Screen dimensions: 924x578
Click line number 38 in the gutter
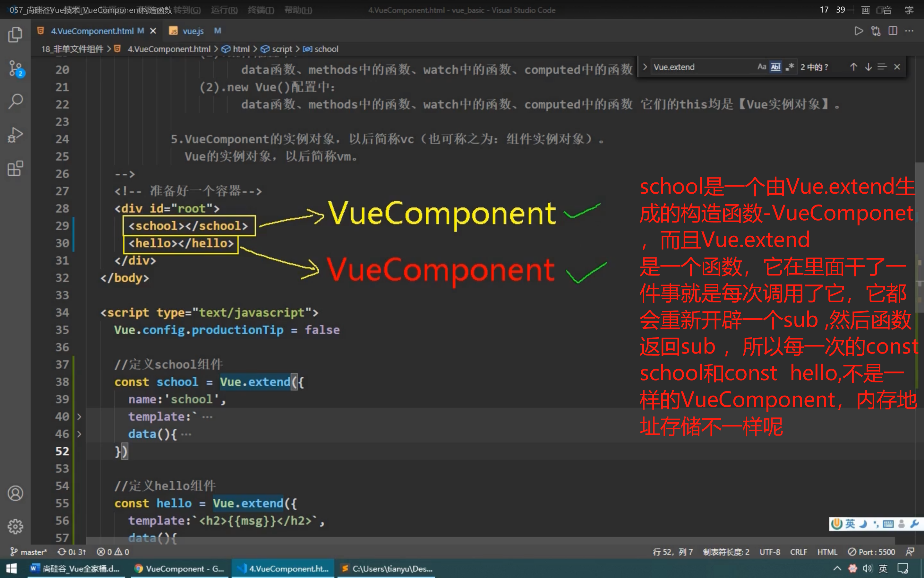62,382
